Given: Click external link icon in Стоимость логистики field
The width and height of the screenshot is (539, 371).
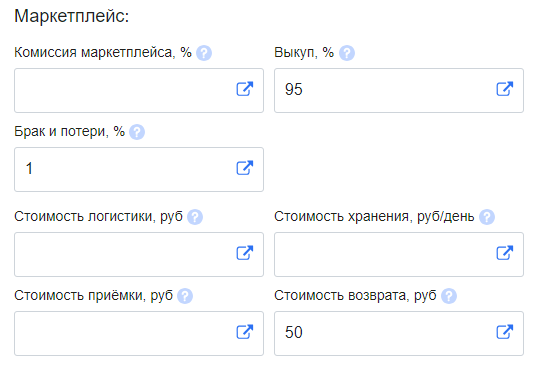Looking at the screenshot, I should click(x=245, y=253).
